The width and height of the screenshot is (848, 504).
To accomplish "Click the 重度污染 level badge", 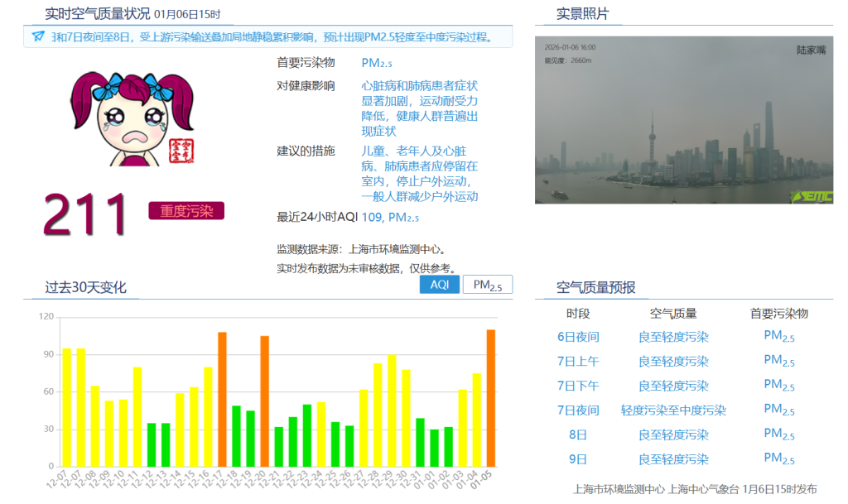I will pos(186,211).
